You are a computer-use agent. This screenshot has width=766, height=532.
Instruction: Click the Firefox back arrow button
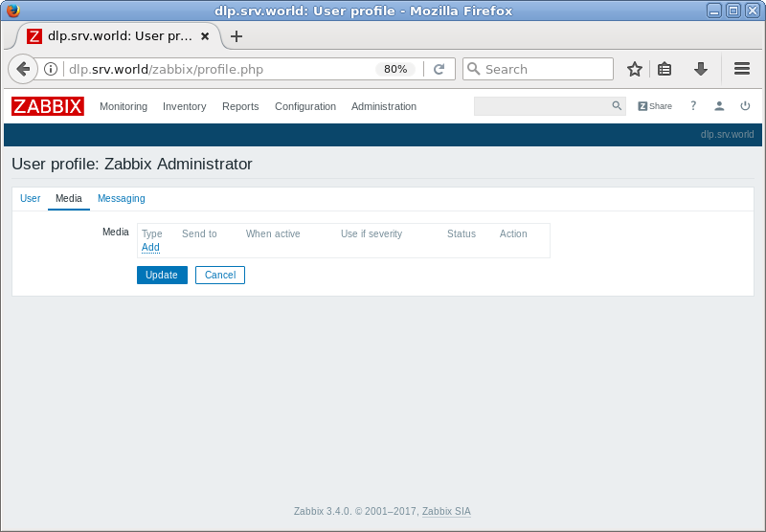click(x=23, y=69)
